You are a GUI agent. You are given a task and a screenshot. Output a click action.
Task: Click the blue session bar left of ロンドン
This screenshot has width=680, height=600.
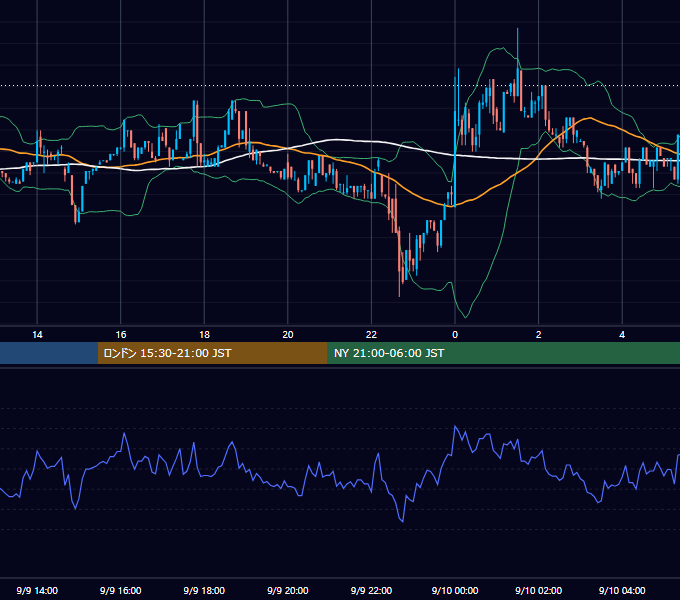click(49, 353)
